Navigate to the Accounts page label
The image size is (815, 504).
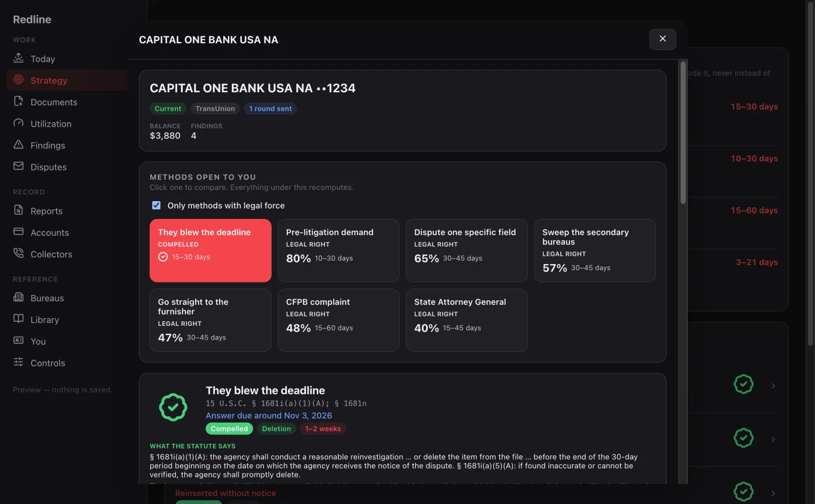[49, 233]
